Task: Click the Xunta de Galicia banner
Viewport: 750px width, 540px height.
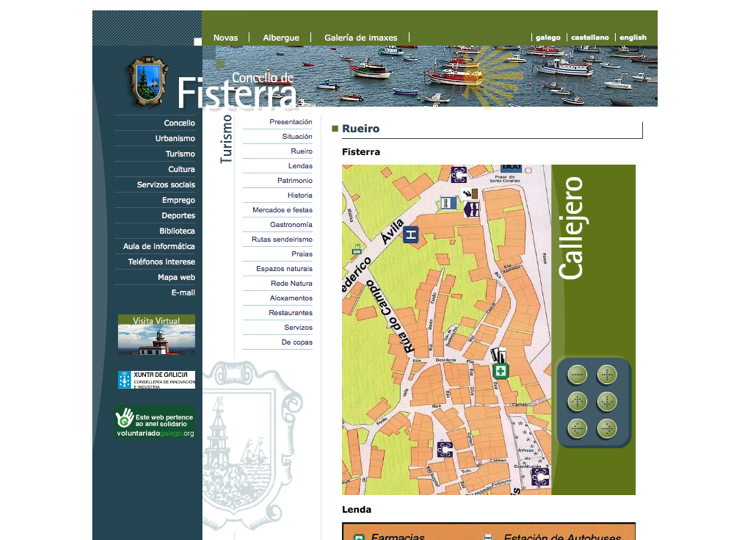Action: (156, 380)
